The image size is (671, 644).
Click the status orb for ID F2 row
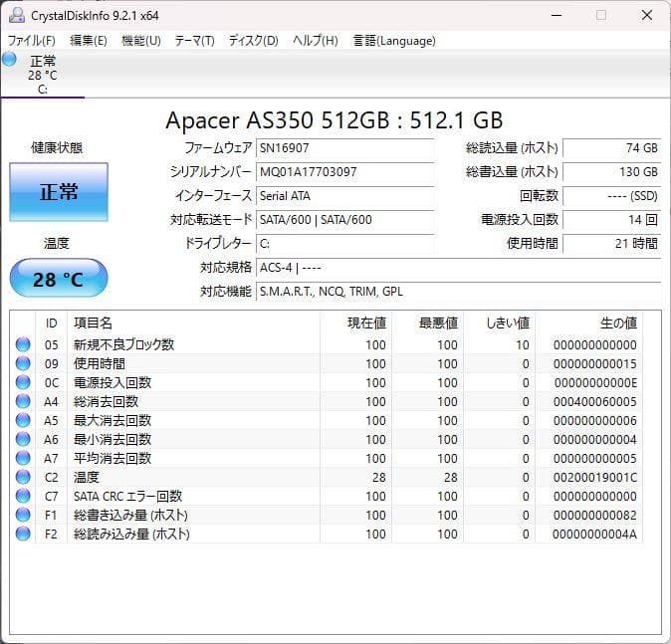coord(23,534)
